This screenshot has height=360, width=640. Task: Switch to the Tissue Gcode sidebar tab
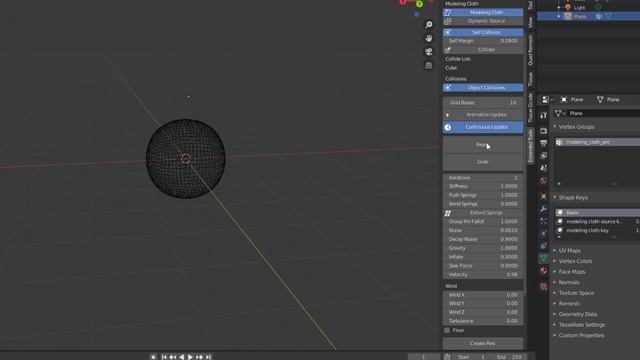coord(530,107)
